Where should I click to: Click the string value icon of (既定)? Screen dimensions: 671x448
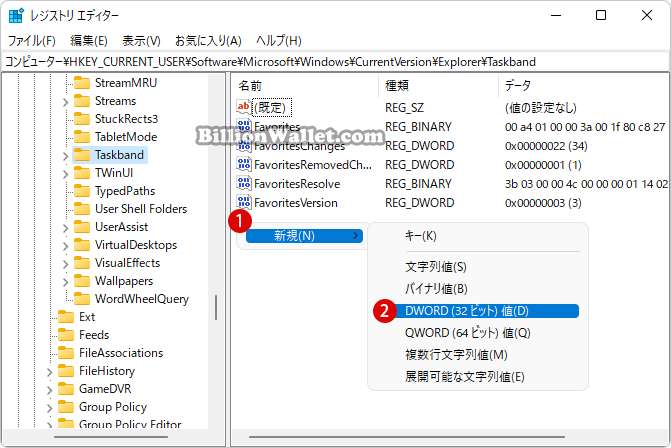click(x=244, y=107)
